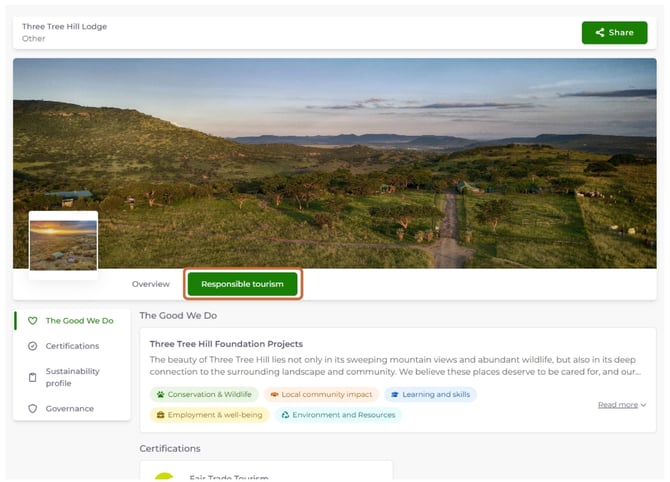This screenshot has width=670, height=482.
Task: Go to Certifications in the sidebar
Action: [72, 346]
